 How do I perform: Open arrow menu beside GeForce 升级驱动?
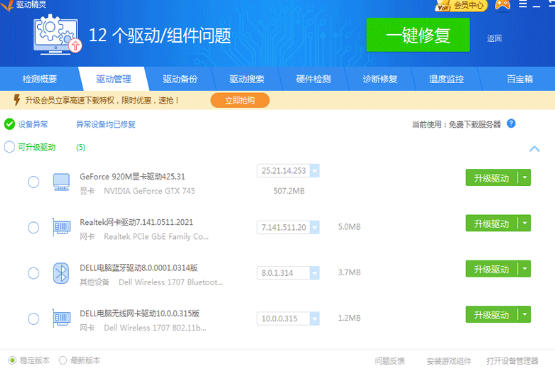pyautogui.click(x=525, y=178)
